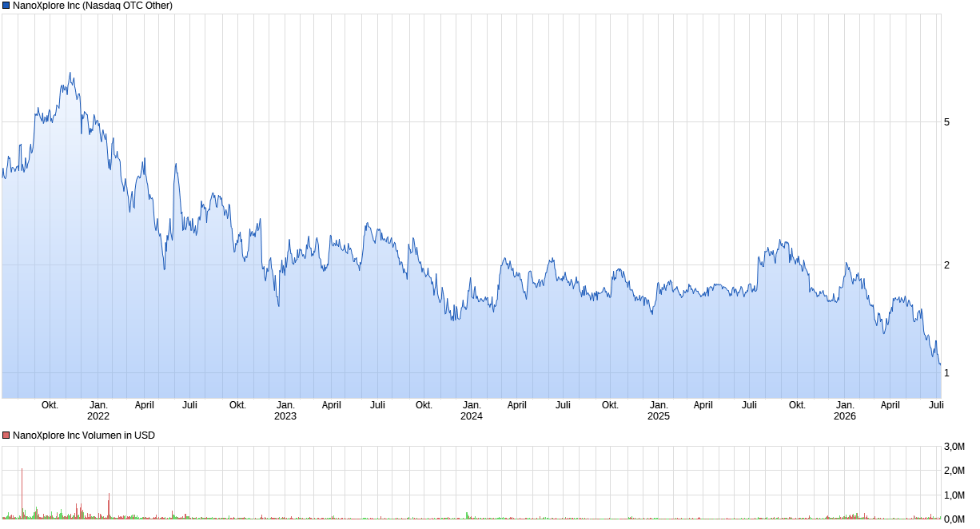Click the 'Jan.' label above 2025
This screenshot has height=529, width=980.
coord(659,405)
